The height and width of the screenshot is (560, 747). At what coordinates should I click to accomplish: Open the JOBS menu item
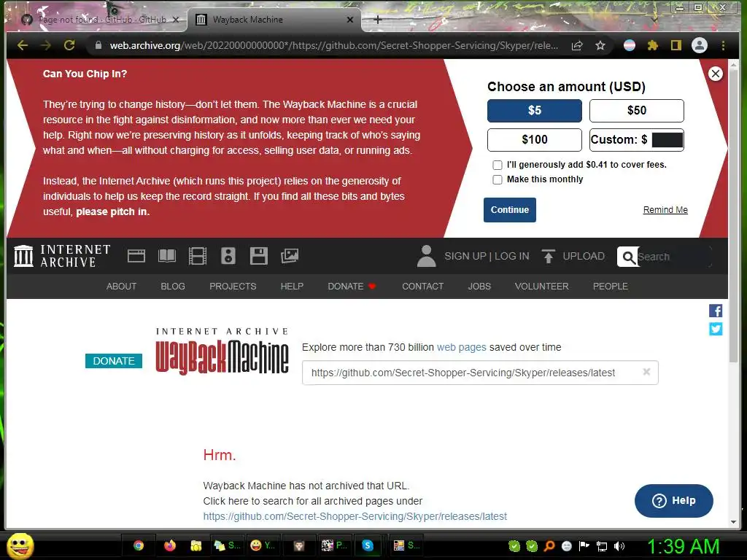click(479, 286)
